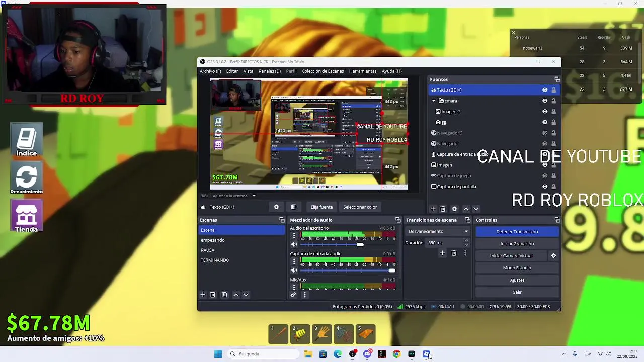Undock the Controles panel
The width and height of the screenshot is (644, 362).
coord(557,220)
